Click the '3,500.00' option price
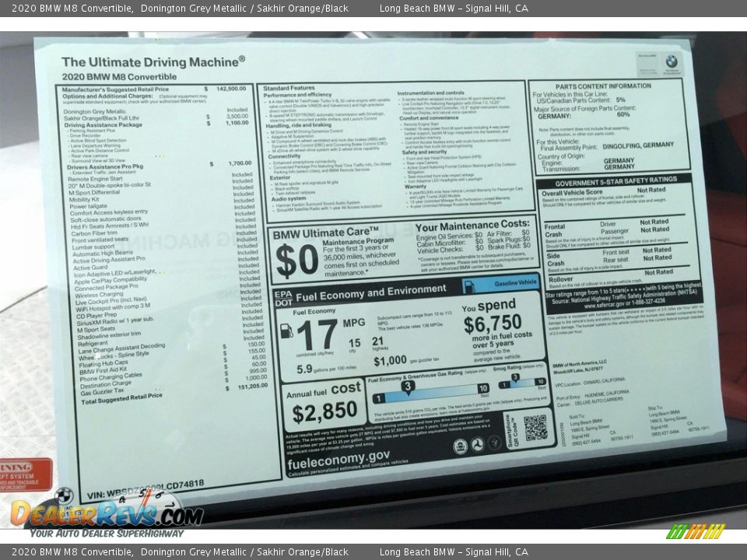747x560 pixels. 237,116
